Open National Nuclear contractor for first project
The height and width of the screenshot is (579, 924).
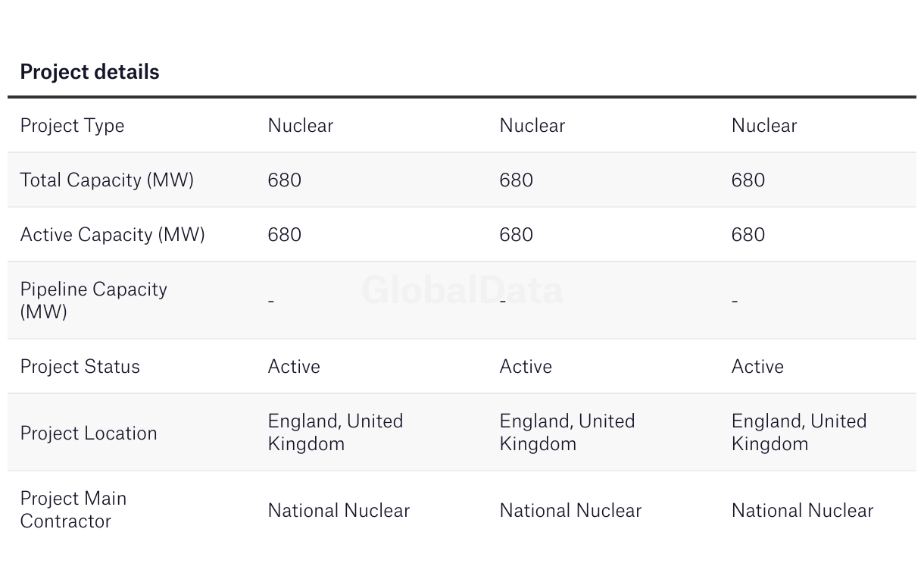[x=339, y=511]
